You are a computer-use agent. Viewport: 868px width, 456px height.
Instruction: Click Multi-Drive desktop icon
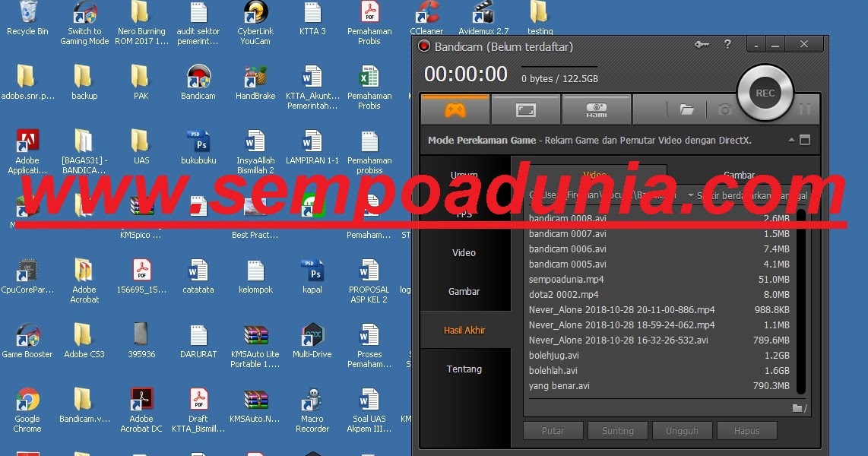(312, 340)
